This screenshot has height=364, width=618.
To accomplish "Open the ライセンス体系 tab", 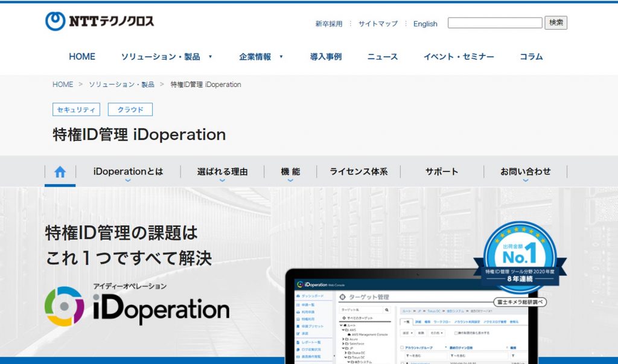I will [x=358, y=172].
